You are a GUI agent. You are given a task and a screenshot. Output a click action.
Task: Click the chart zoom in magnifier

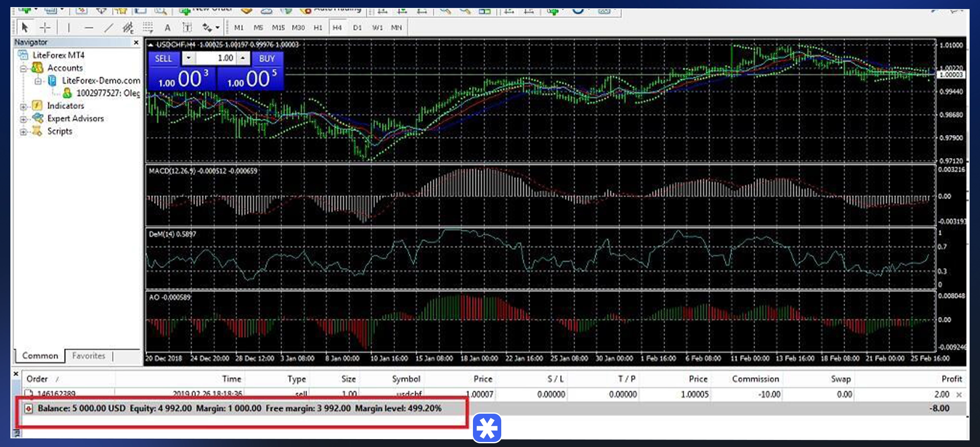[445, 11]
